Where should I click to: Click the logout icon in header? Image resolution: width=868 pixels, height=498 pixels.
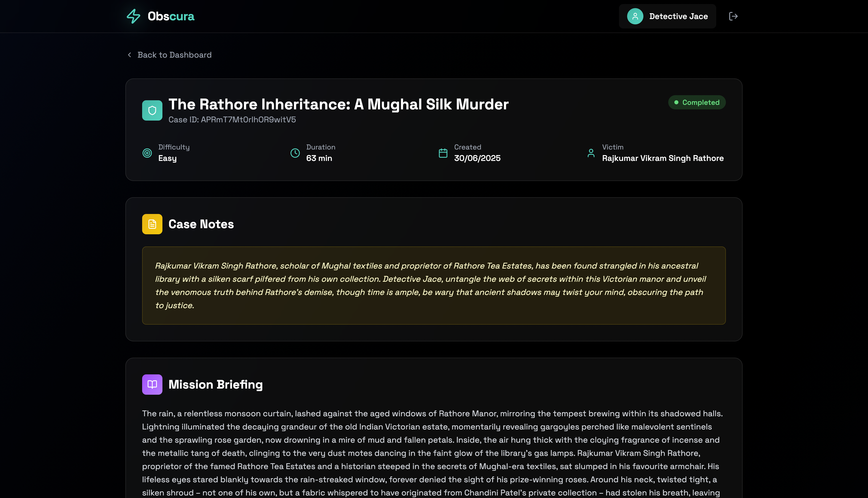pyautogui.click(x=733, y=16)
